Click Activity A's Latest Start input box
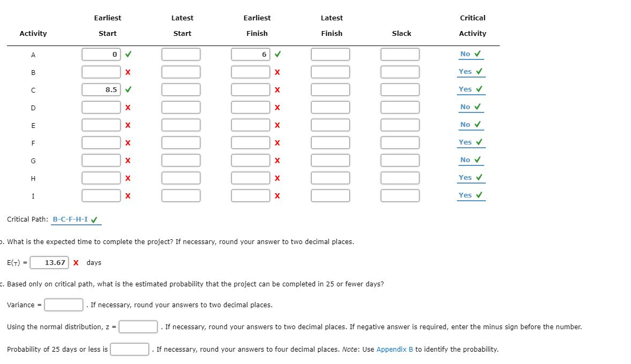 point(181,54)
